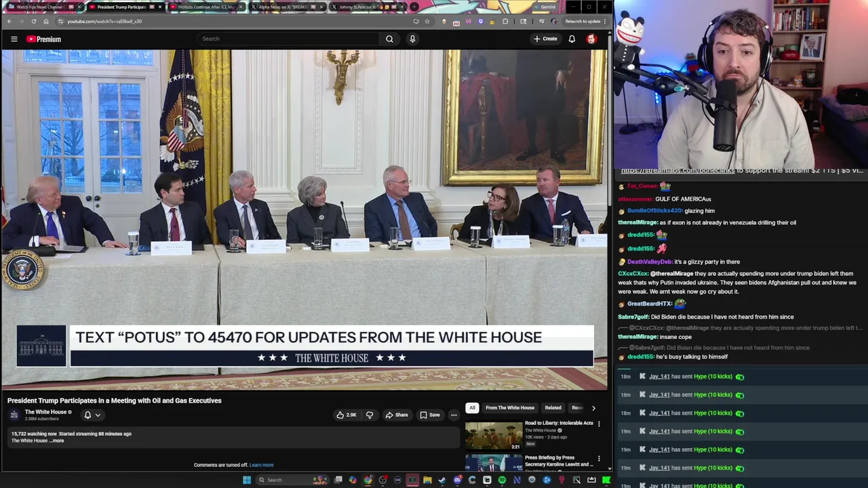Open options menu for Press Briefing video

(x=599, y=459)
